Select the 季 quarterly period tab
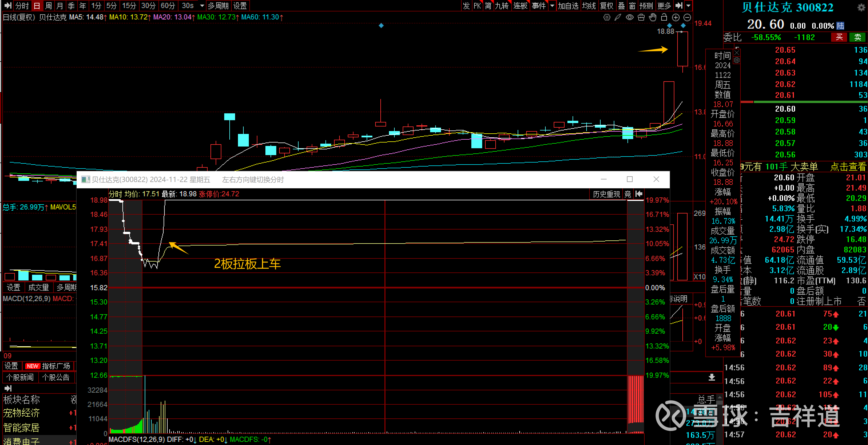The width and height of the screenshot is (868, 445). point(71,6)
